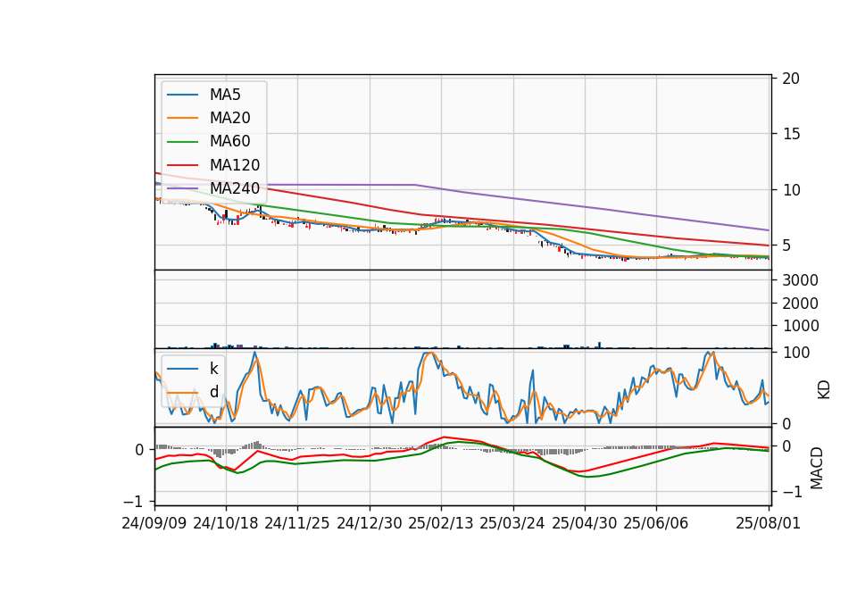Click the blue k line legend sample
Image resolution: width=857 pixels, height=616 pixels.
(x=182, y=369)
